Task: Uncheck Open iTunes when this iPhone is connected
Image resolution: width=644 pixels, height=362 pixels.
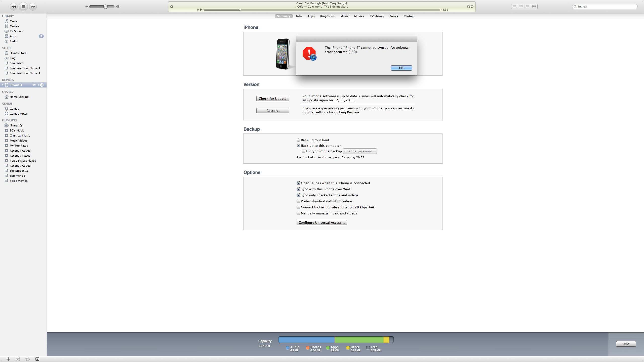Action: pos(298,183)
